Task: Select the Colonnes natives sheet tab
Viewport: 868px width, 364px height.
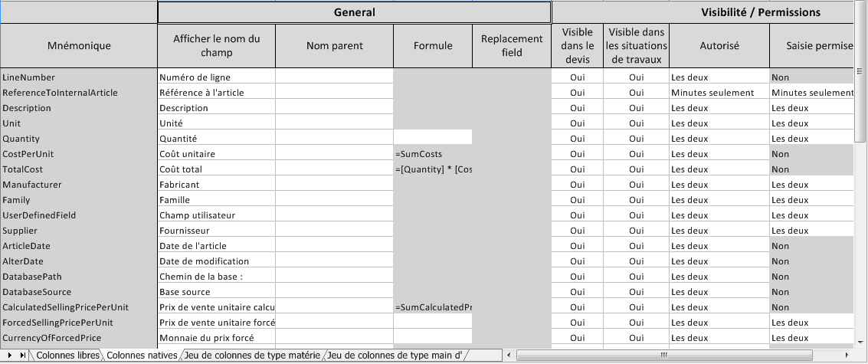Action: [142, 355]
